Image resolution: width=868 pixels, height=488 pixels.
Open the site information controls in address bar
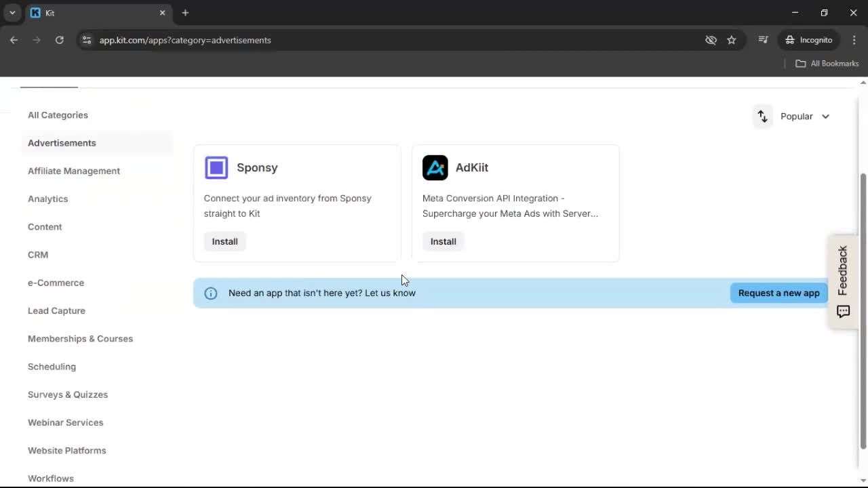pyautogui.click(x=87, y=40)
